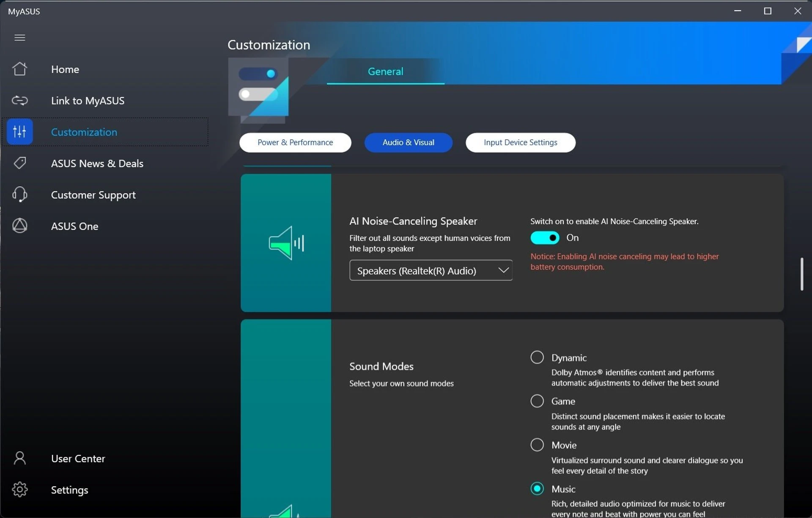Maximize the MyASUS window
The height and width of the screenshot is (518, 812).
[x=768, y=11]
